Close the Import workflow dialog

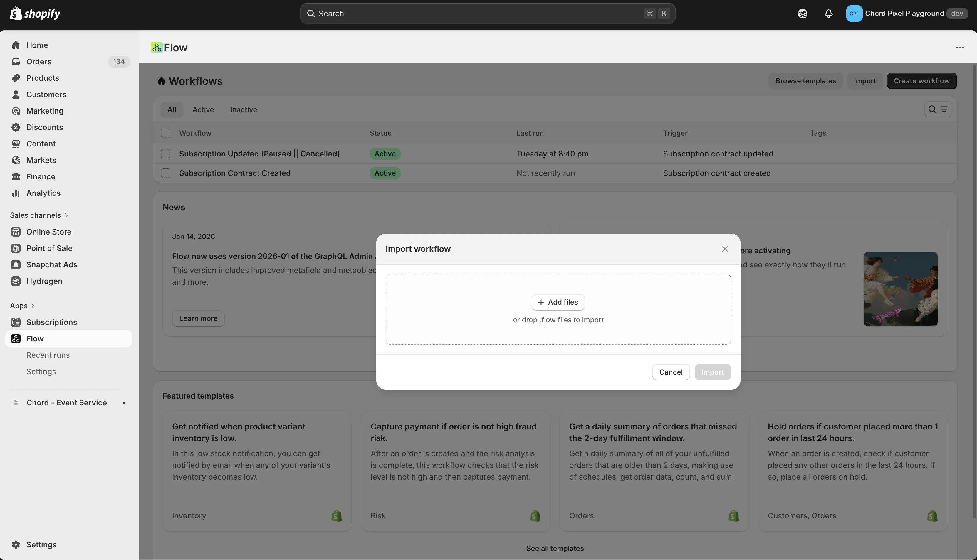pos(725,249)
